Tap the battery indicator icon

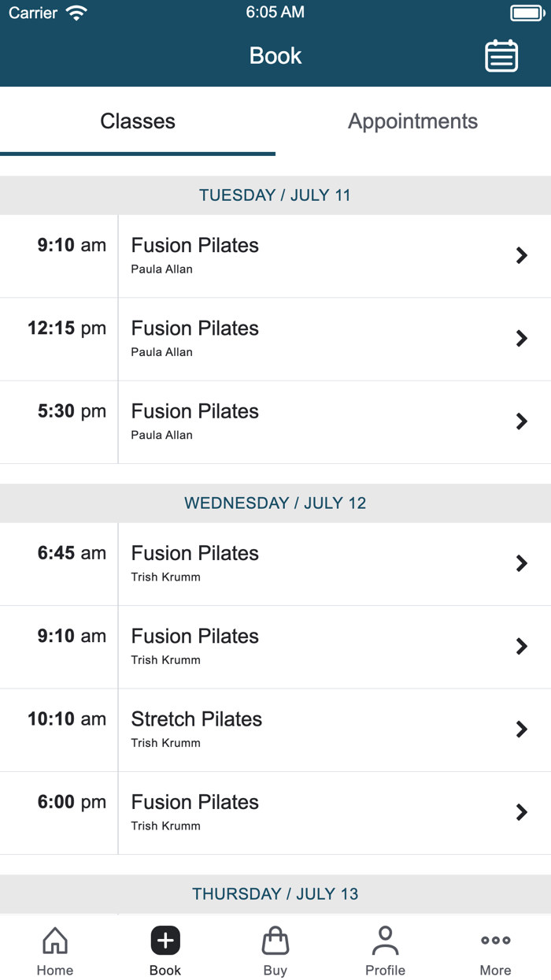[x=526, y=11]
